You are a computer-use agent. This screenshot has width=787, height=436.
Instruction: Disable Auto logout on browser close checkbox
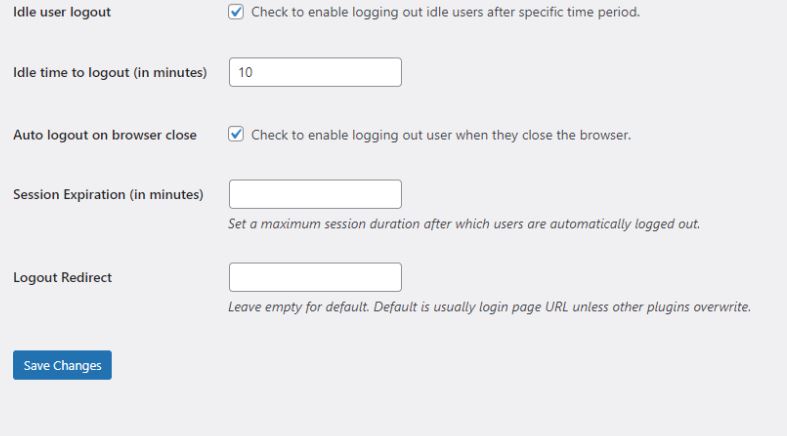pos(236,134)
